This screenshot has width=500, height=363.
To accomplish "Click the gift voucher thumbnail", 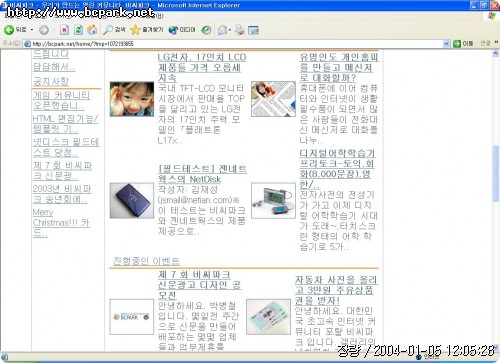I will pyautogui.click(x=268, y=317).
